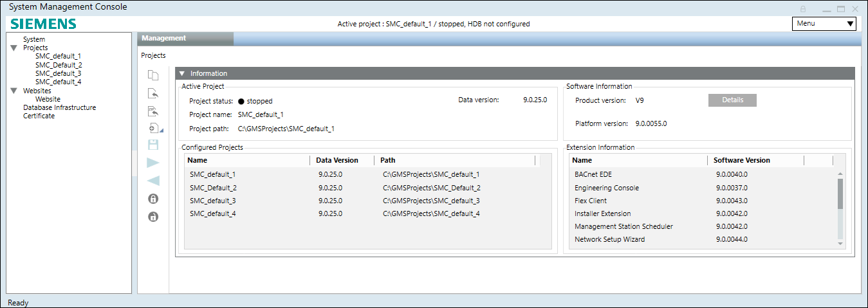This screenshot has width=868, height=308.
Task: Collapse the Projects tree node
Action: point(14,48)
